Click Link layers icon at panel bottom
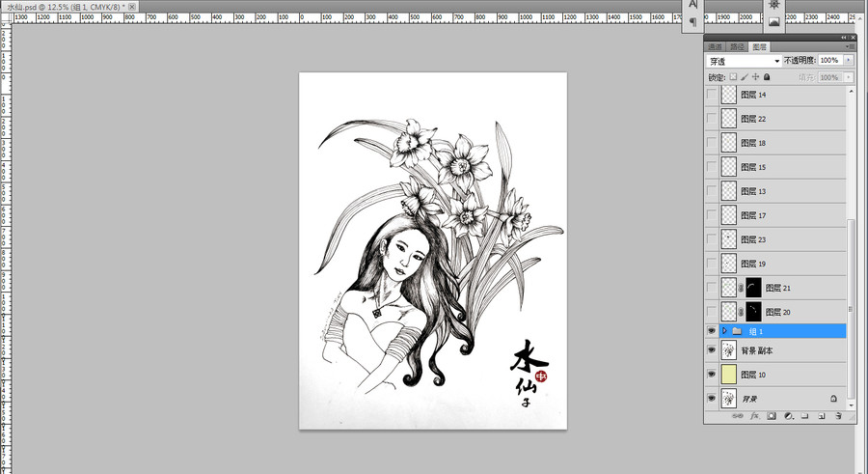This screenshot has width=868, height=474. [x=738, y=416]
